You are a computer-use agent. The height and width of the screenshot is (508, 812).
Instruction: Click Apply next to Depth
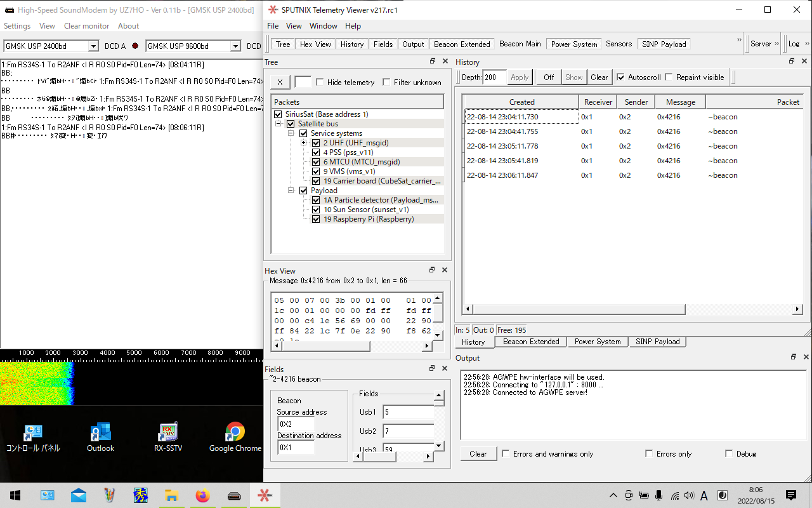[x=520, y=77]
